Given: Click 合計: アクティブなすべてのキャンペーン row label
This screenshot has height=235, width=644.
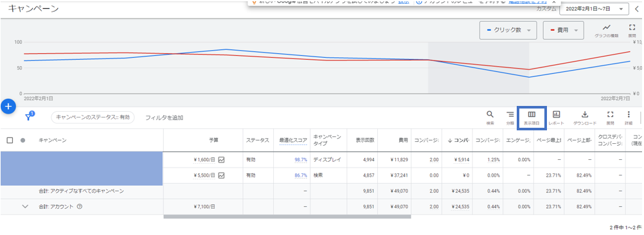Looking at the screenshot, I should [x=82, y=191].
